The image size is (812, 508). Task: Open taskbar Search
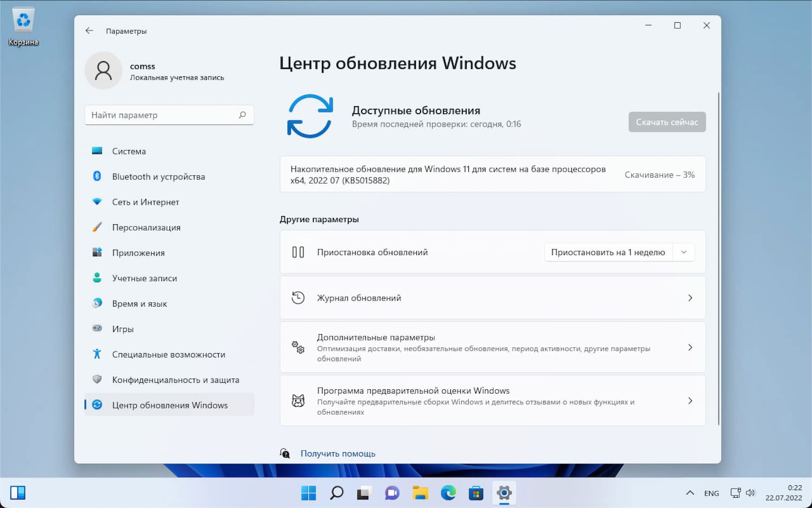(337, 493)
